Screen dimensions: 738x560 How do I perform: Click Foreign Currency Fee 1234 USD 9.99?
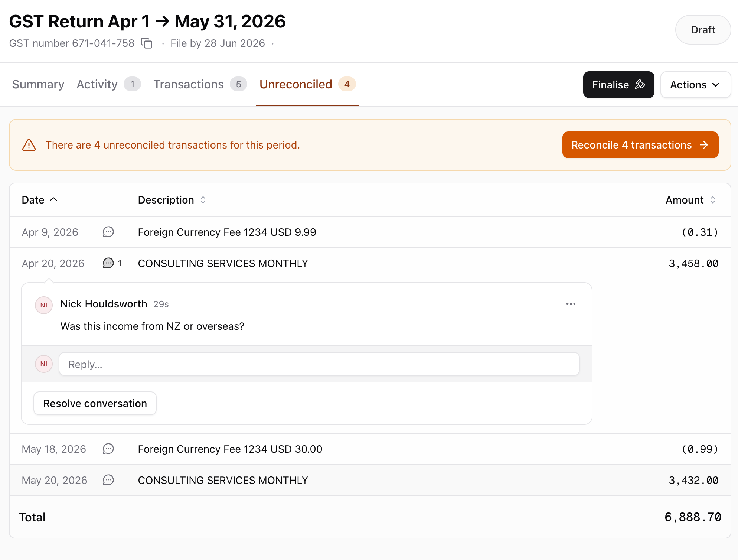(x=227, y=232)
